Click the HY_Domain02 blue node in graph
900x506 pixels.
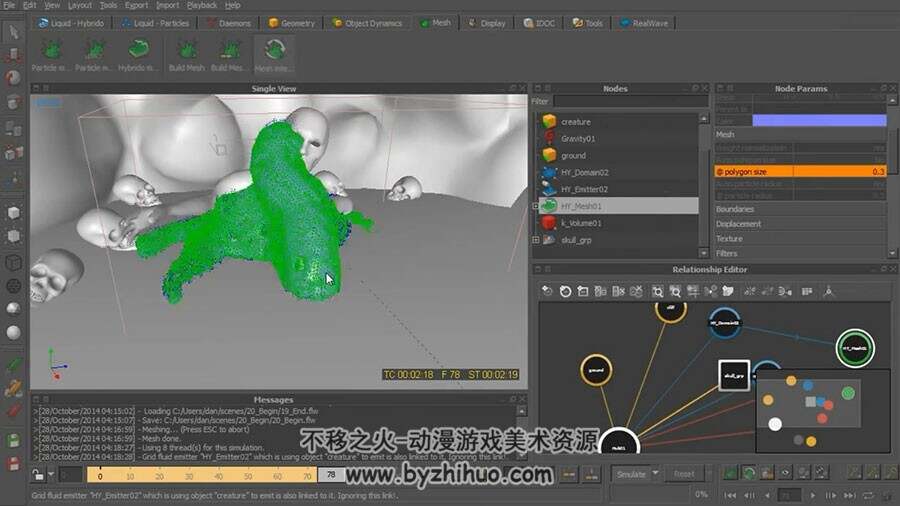[725, 322]
